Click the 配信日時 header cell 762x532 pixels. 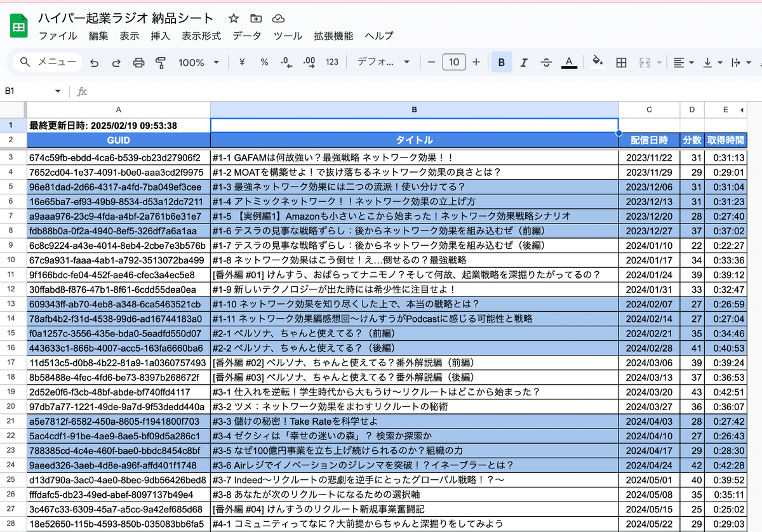649,140
